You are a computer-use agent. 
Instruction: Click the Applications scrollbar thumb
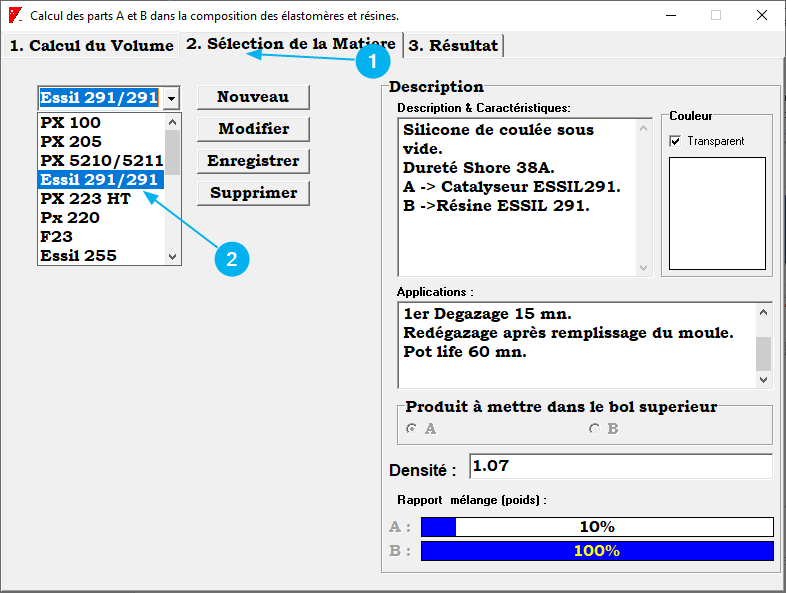tap(763, 353)
